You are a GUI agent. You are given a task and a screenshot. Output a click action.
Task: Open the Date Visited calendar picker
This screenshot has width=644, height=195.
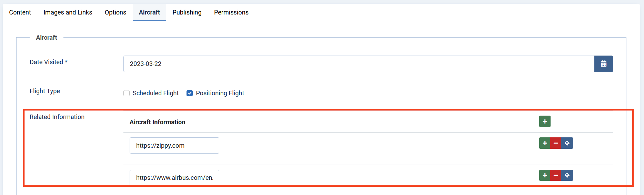tap(603, 64)
